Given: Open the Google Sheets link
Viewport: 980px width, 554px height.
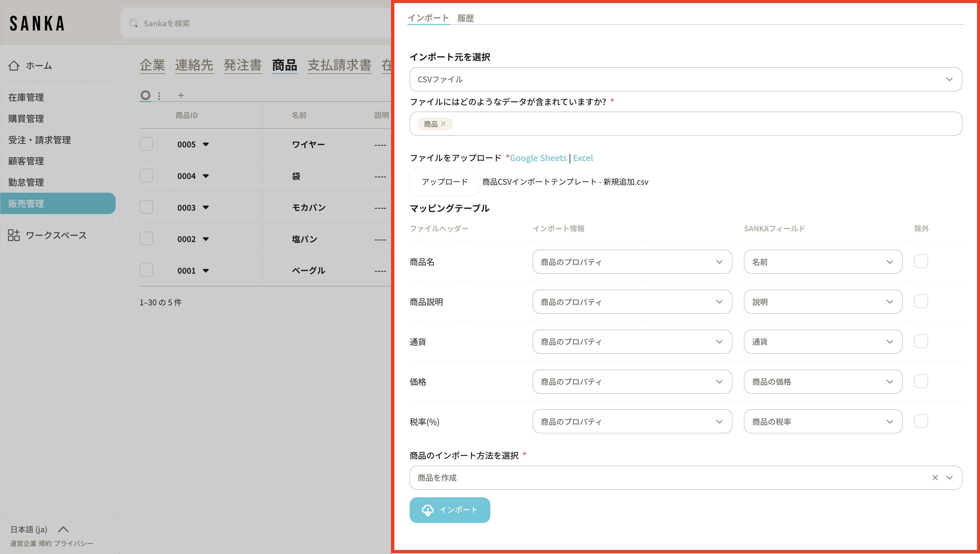Looking at the screenshot, I should click(x=538, y=158).
